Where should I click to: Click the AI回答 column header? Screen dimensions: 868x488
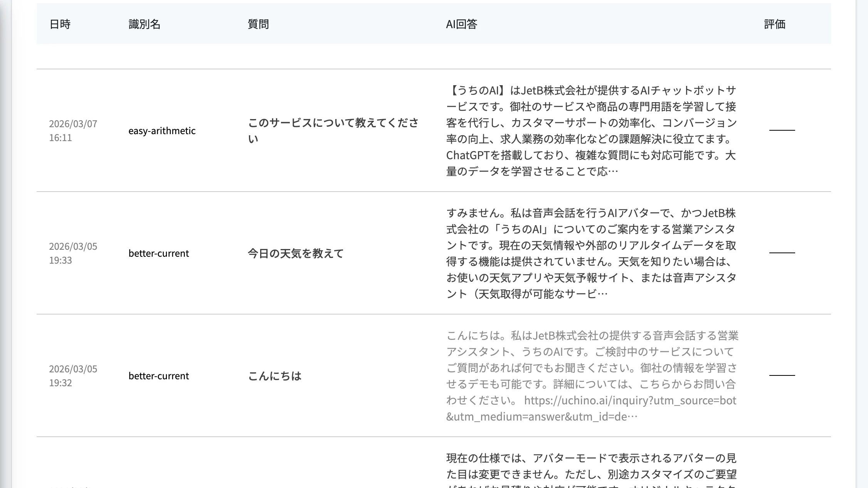[461, 24]
